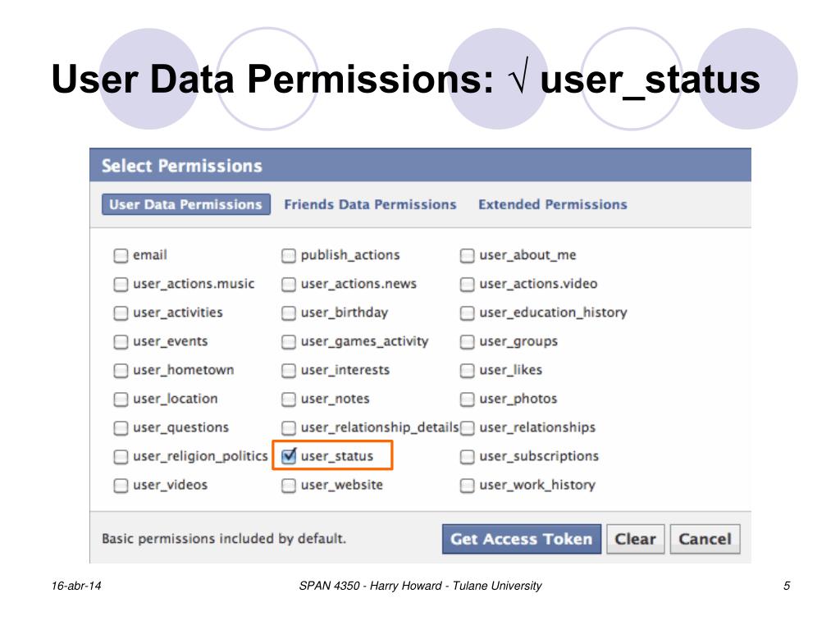Viewport: 840px width, 630px height.
Task: Click the Get Access Token button
Action: point(521,539)
